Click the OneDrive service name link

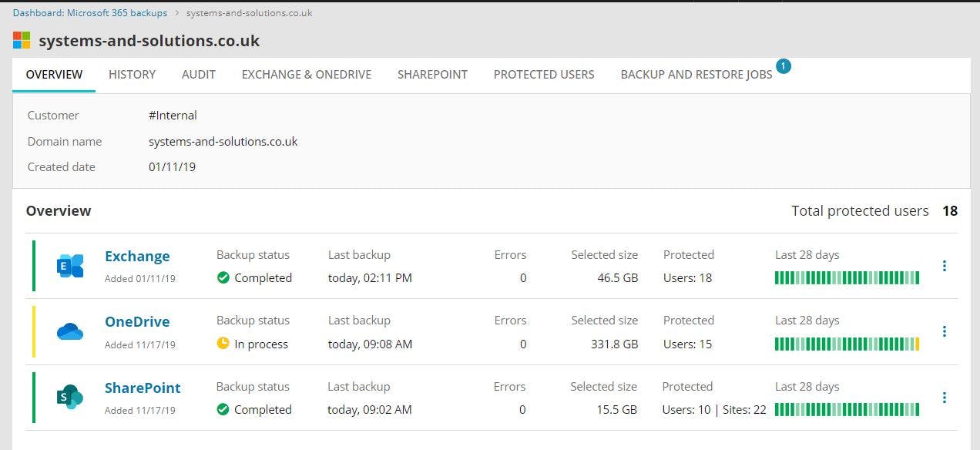(137, 322)
